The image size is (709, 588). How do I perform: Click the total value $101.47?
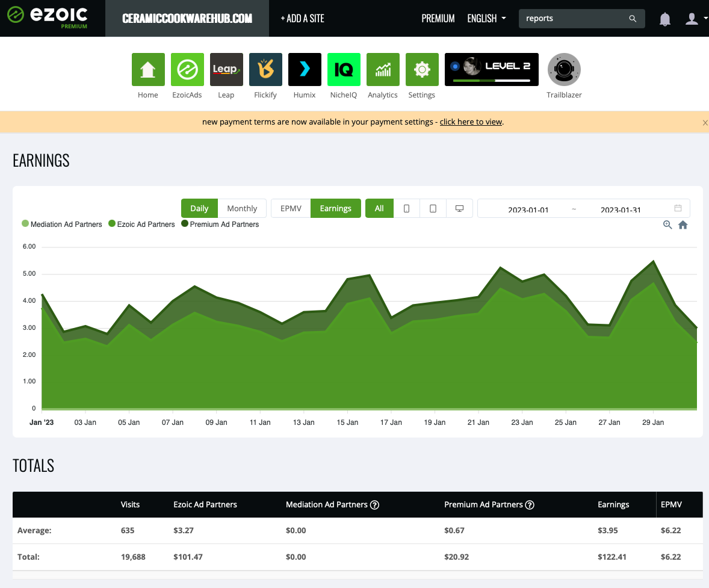pos(188,557)
